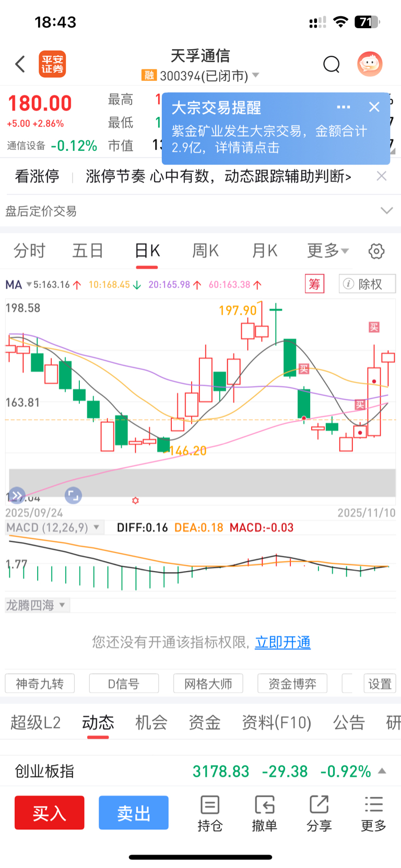The height and width of the screenshot is (868, 401).
Task: Switch to the 资金 tab
Action: (x=204, y=722)
